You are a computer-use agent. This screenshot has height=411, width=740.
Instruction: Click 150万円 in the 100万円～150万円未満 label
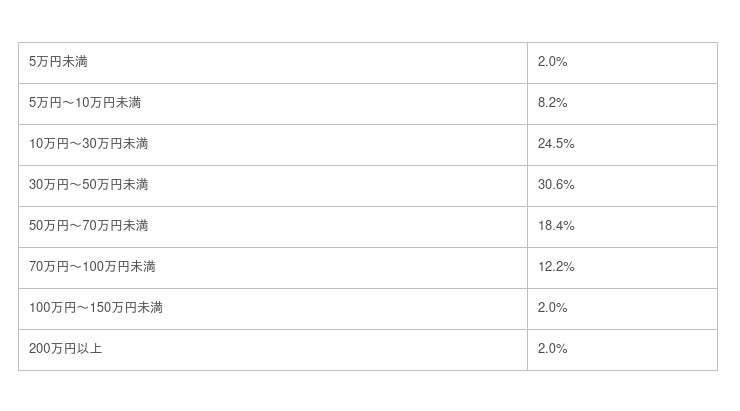[x=110, y=308]
